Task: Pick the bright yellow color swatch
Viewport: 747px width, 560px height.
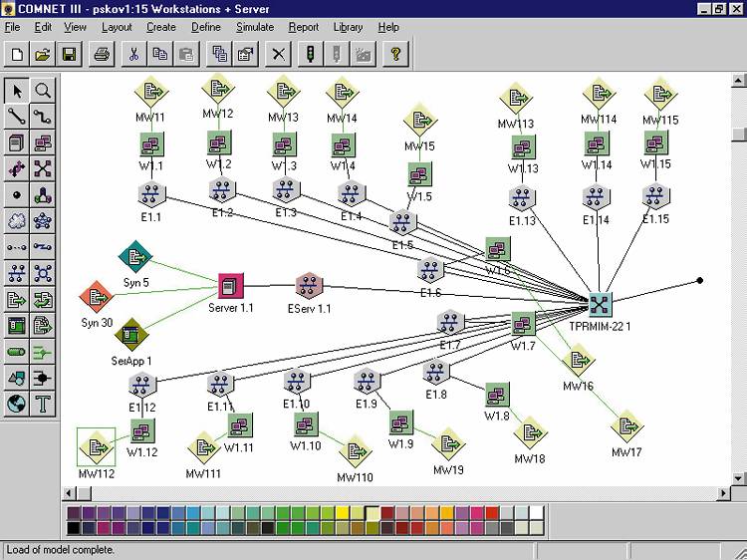Action: (x=342, y=513)
